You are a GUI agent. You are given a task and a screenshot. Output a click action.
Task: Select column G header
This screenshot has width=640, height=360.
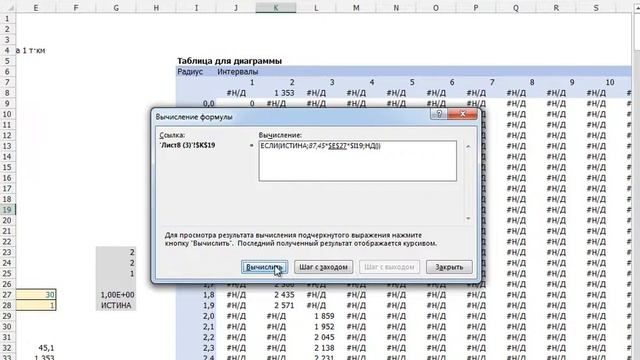[x=116, y=8]
